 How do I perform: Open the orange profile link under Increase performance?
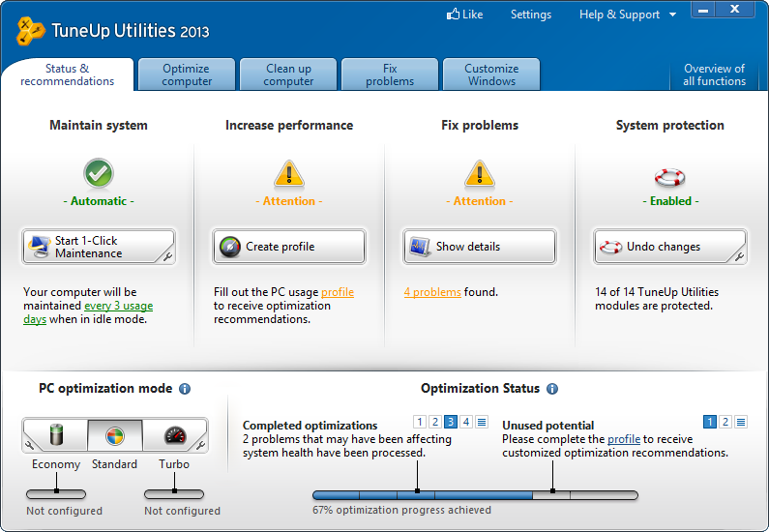click(x=338, y=292)
